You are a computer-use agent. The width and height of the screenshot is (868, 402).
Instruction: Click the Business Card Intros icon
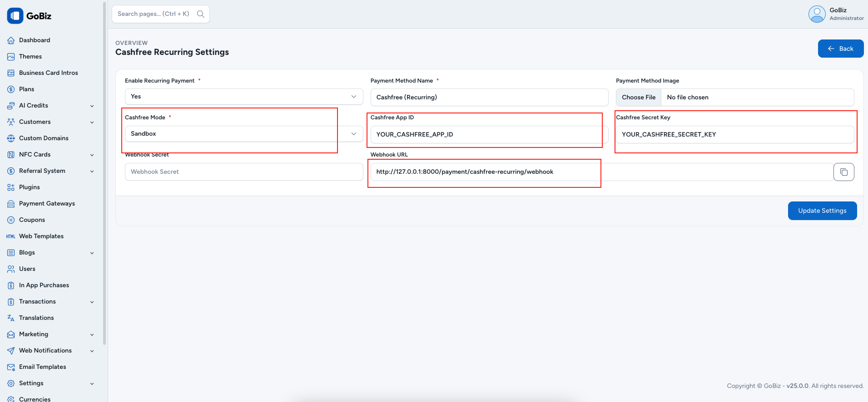11,73
